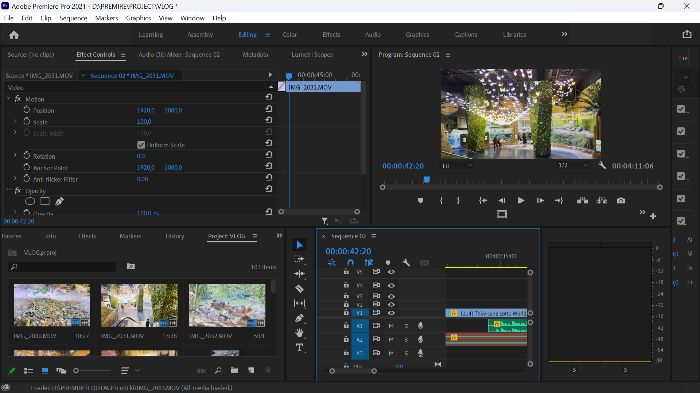Expand the Scale property
This screenshot has height=393, width=700.
tap(15, 121)
